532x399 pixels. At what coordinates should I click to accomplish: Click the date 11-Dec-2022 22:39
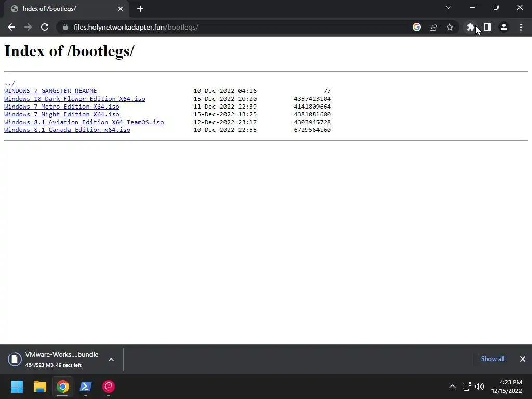[225, 107]
